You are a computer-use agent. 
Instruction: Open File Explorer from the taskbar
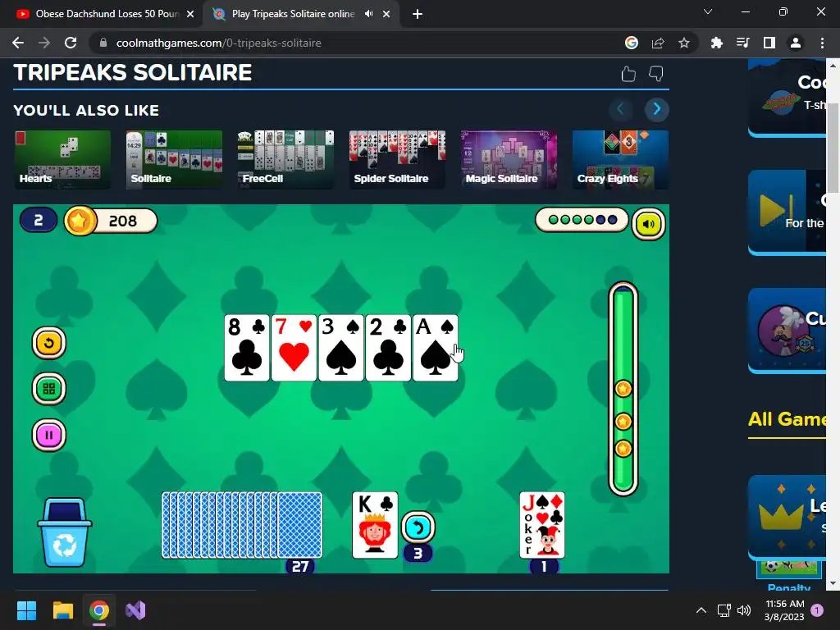pyautogui.click(x=62, y=610)
